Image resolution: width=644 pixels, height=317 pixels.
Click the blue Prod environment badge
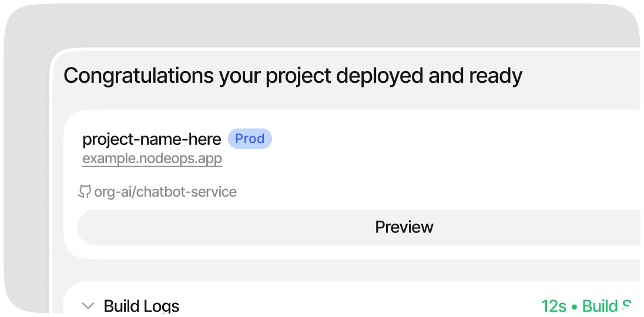pos(250,139)
